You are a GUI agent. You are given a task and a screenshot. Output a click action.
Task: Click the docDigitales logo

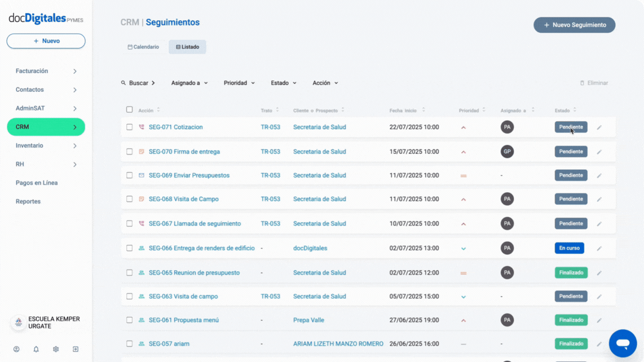click(x=46, y=19)
